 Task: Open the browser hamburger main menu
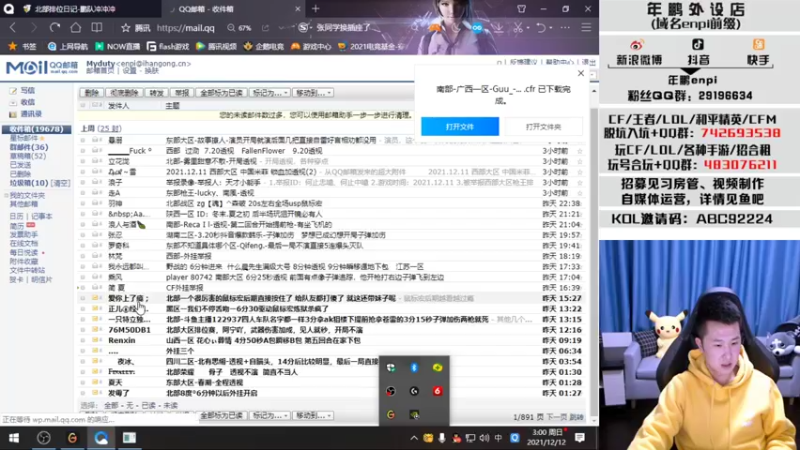586,28
